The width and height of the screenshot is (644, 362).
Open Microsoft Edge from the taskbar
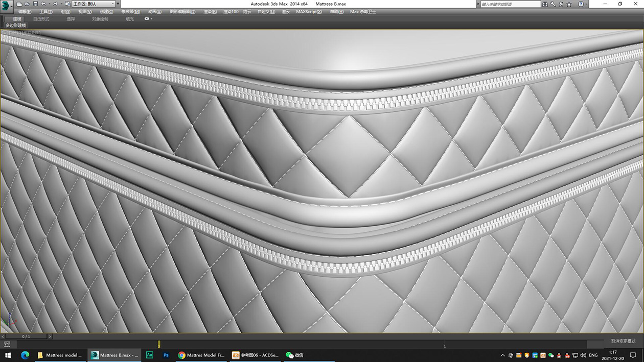click(25, 355)
